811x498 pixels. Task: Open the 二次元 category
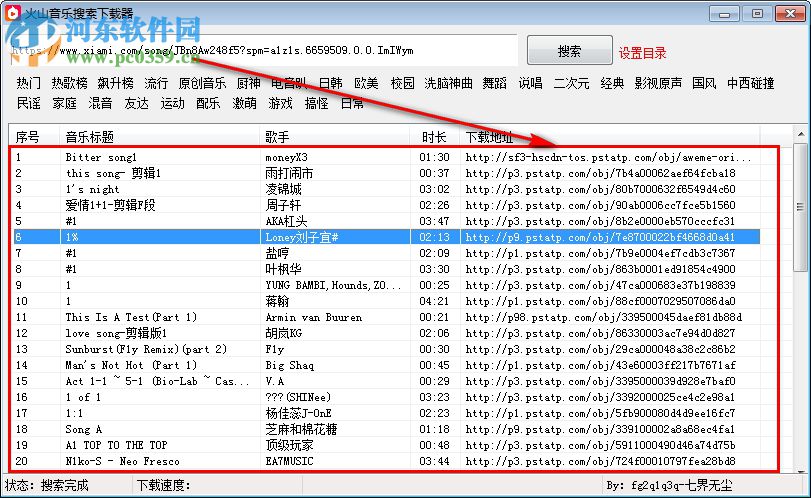(572, 83)
